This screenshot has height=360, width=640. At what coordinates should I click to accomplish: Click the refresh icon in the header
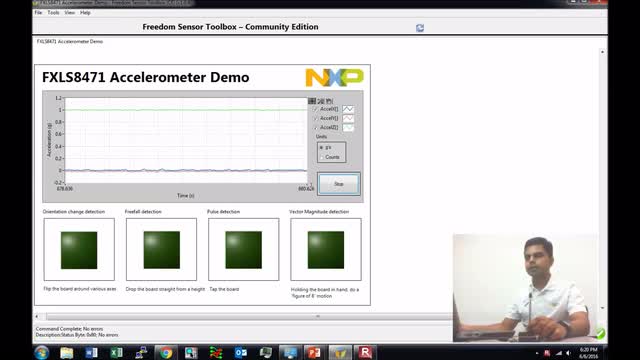[x=420, y=28]
